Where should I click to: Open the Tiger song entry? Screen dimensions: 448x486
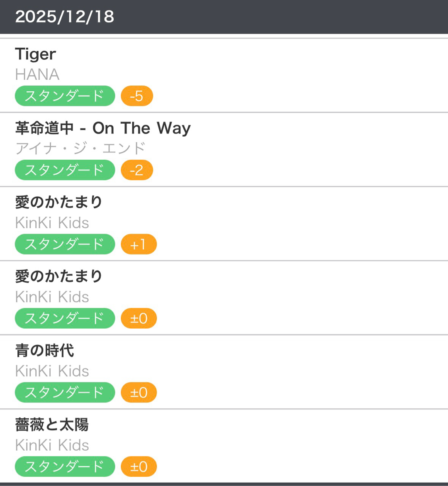pos(36,54)
